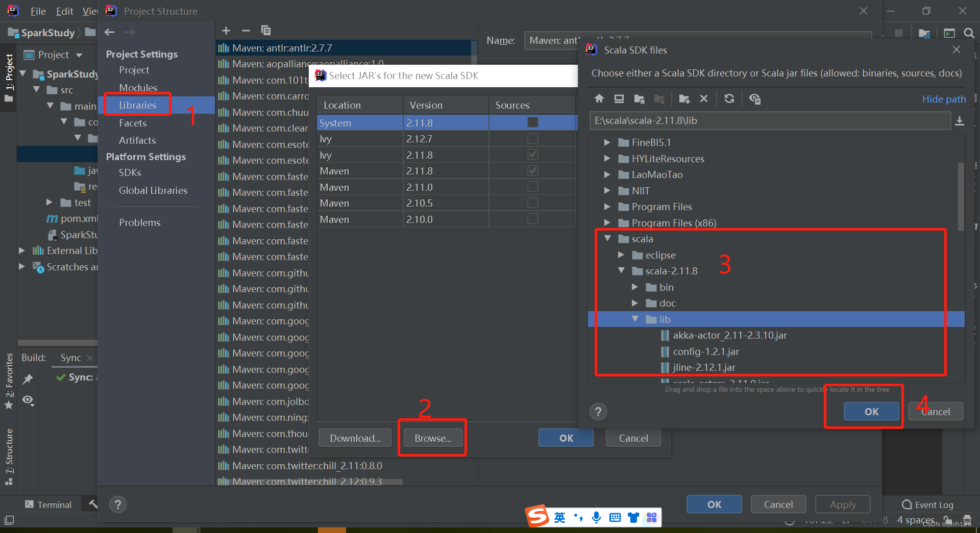Navigate forward in Project Structure
Image resolution: width=980 pixels, height=533 pixels.
(130, 32)
